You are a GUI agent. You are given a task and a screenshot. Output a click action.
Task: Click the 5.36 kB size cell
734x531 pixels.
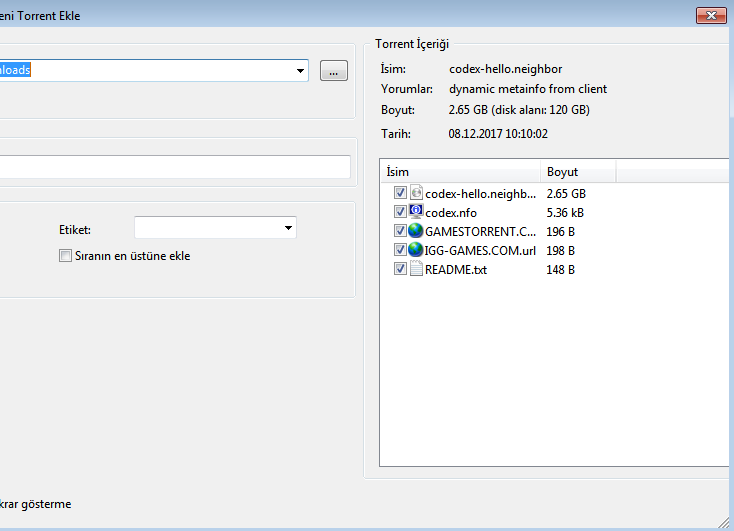(565, 213)
